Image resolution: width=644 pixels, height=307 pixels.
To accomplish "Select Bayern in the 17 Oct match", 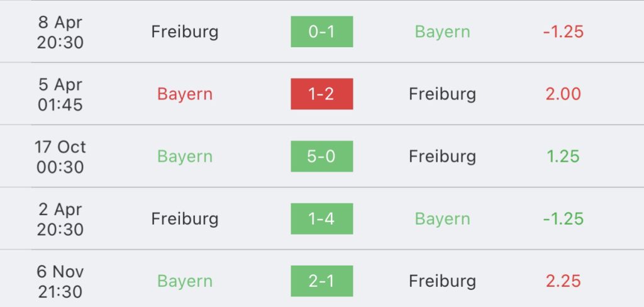I will [185, 157].
